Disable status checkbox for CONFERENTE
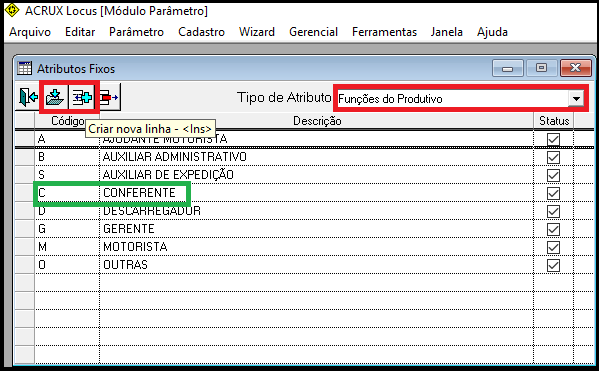The width and height of the screenshot is (599, 371). tap(553, 193)
